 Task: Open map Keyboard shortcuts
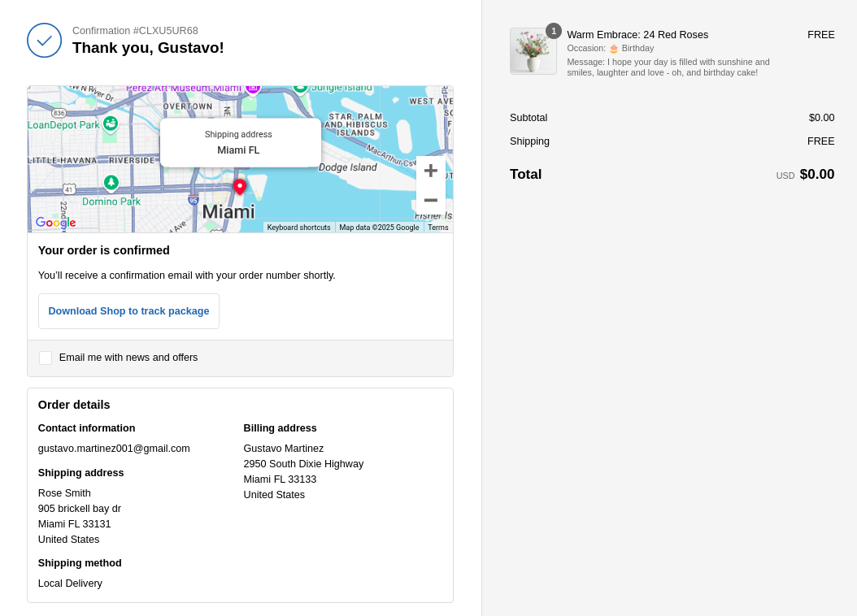298,228
